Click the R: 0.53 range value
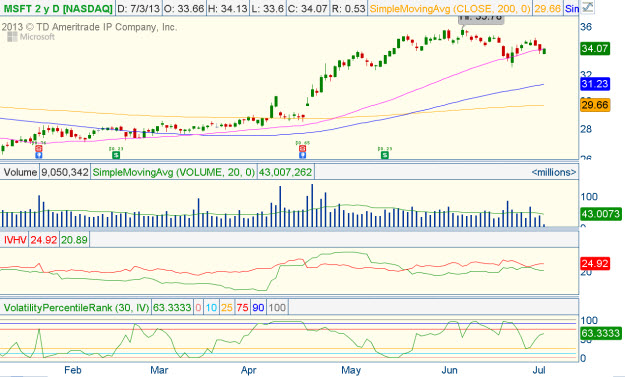 [x=348, y=8]
